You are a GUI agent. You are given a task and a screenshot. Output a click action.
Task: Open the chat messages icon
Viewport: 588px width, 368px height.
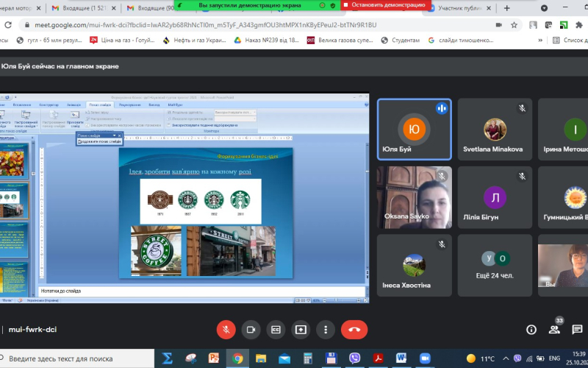coord(577,330)
